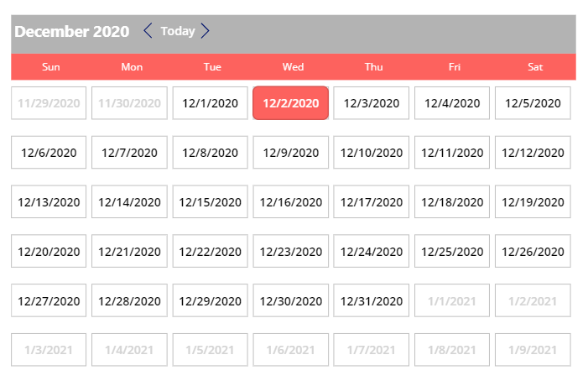Click the Wed weekday header
This screenshot has height=386, width=588.
coord(293,67)
